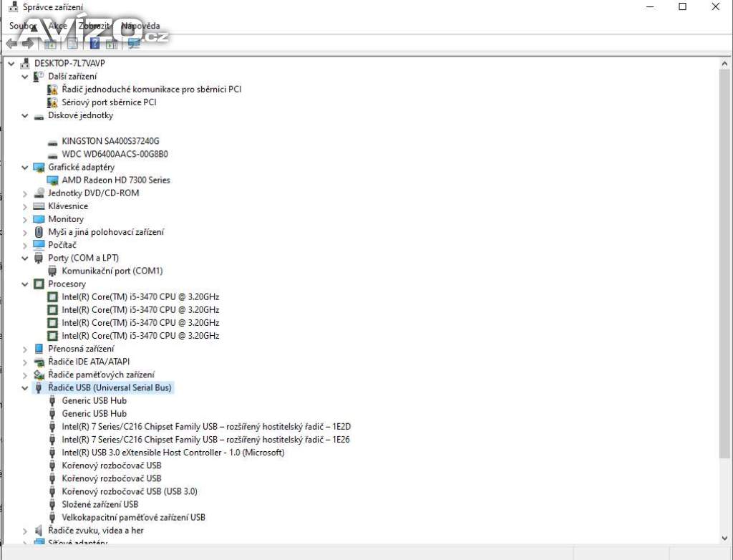
Task: Collapse the Porty (COM a LPT) category
Action: coord(25,258)
